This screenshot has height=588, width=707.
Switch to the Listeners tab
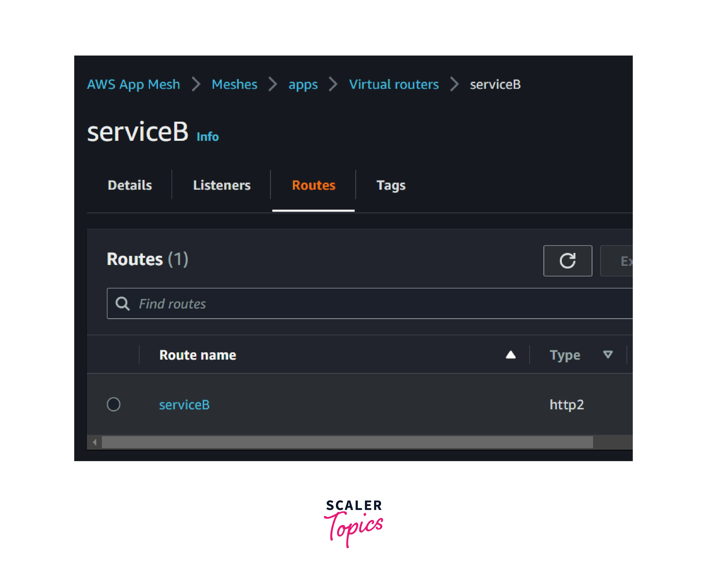pos(222,185)
